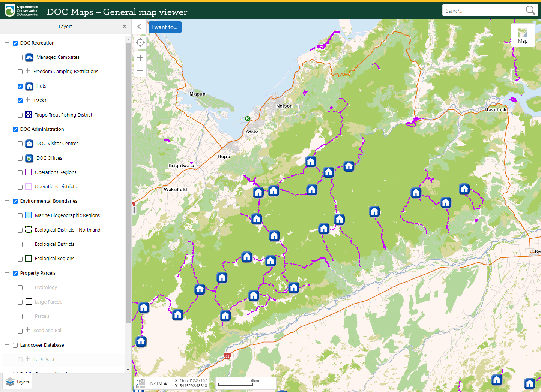This screenshot has height=392, width=541.
Task: Click the Department of Conservation logo
Action: [22, 10]
